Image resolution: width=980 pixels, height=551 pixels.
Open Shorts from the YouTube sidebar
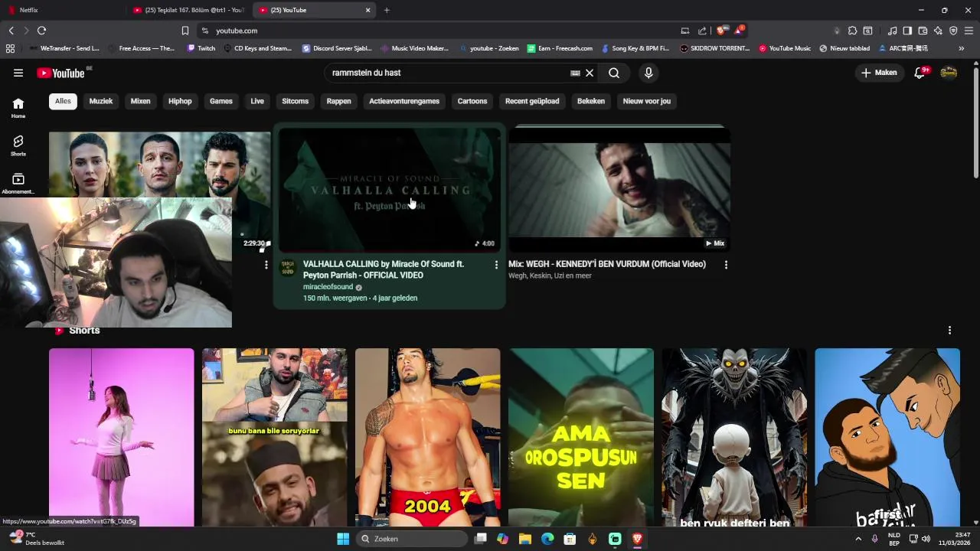tap(18, 145)
